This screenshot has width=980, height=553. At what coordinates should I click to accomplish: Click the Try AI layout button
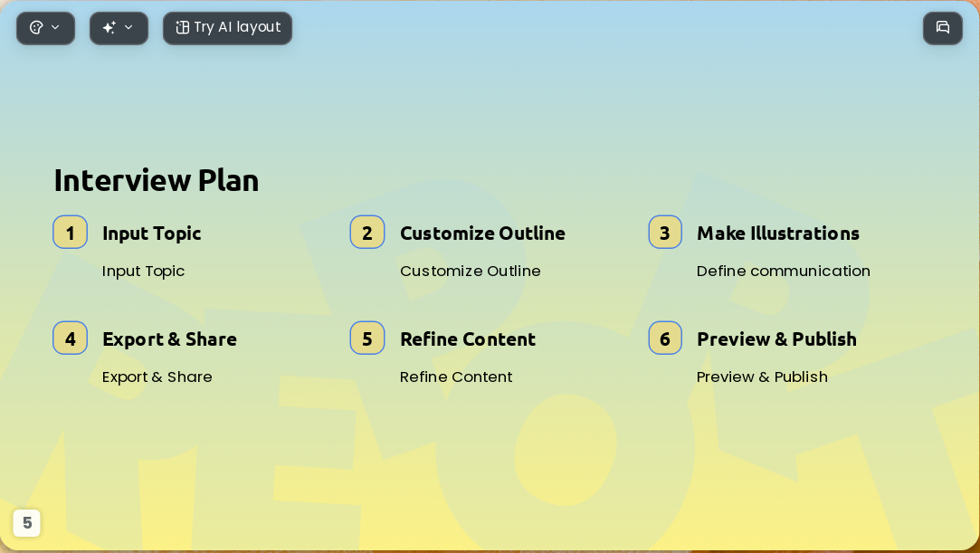tap(227, 28)
